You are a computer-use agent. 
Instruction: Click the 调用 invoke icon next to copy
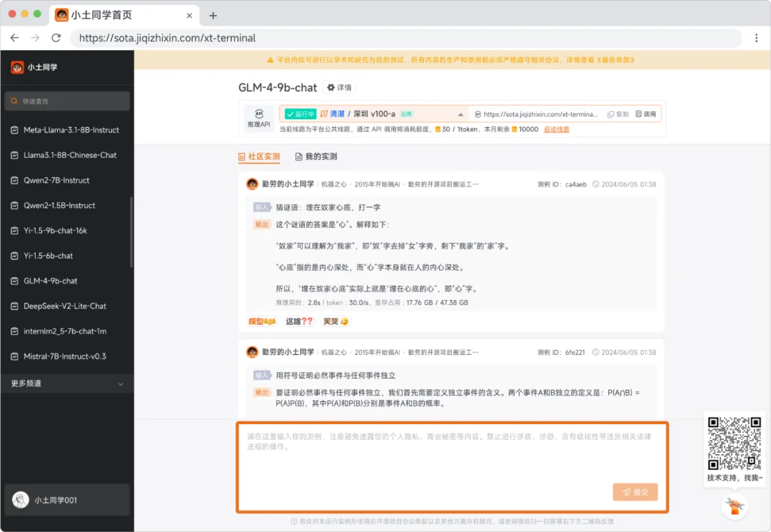[643, 114]
